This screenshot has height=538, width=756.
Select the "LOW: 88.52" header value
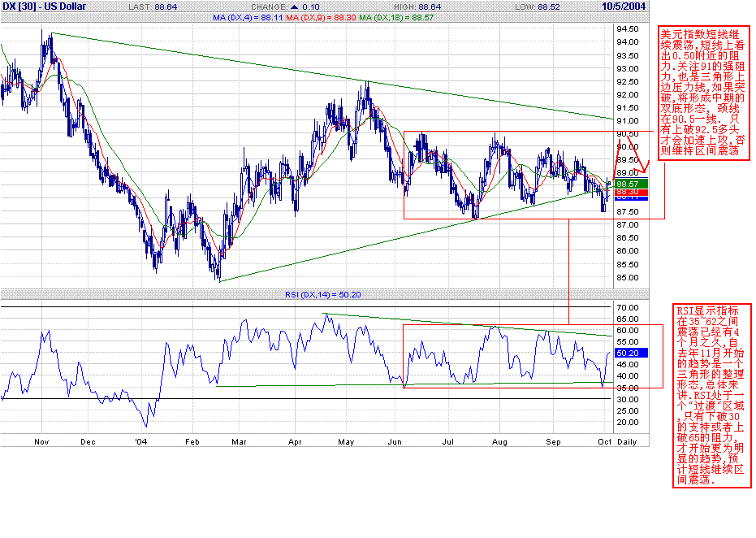tap(537, 7)
